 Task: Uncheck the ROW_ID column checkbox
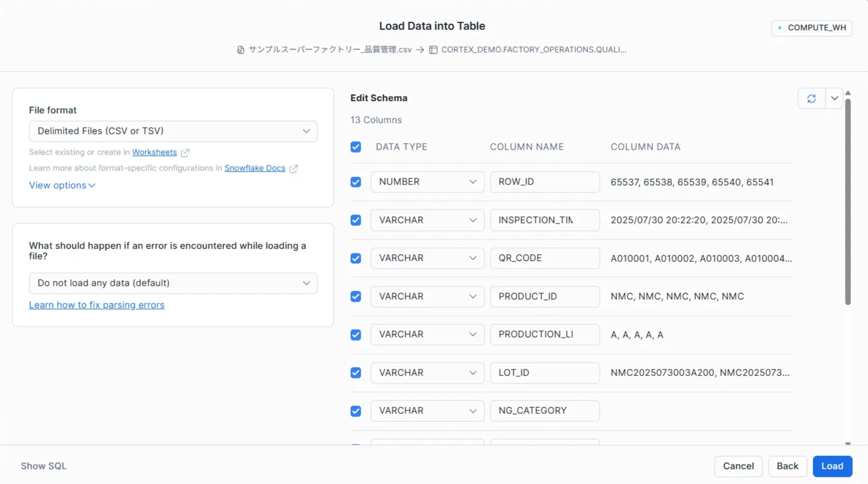point(356,182)
